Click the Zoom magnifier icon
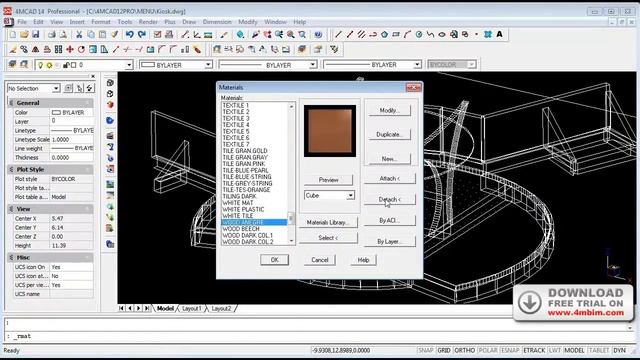 point(291,35)
